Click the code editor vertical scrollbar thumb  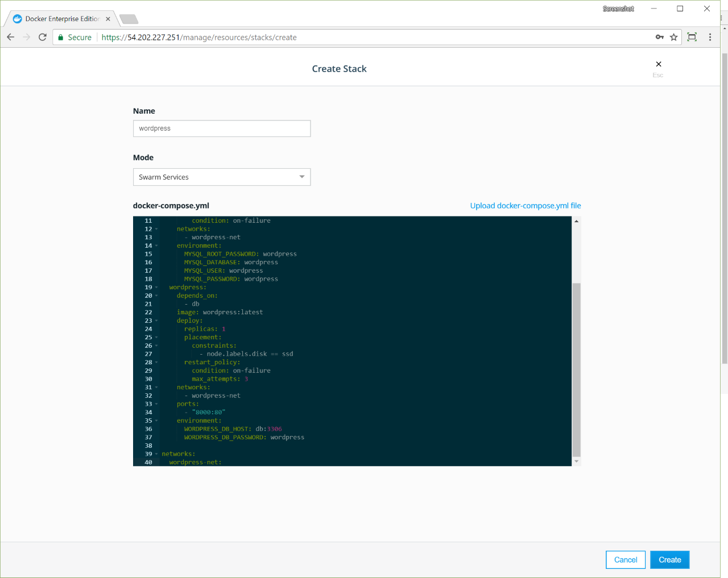click(x=576, y=369)
